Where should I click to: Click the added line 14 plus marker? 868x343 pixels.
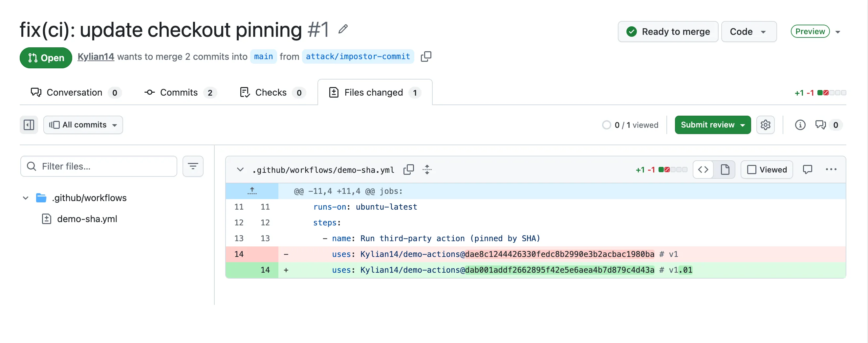286,270
